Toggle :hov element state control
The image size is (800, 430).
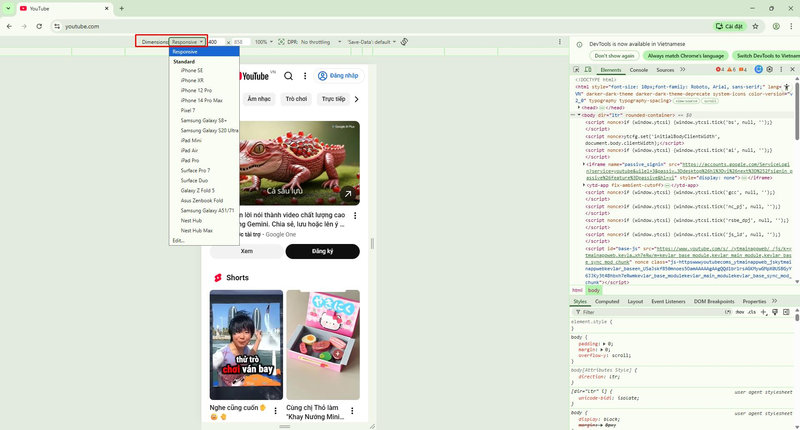pos(740,312)
